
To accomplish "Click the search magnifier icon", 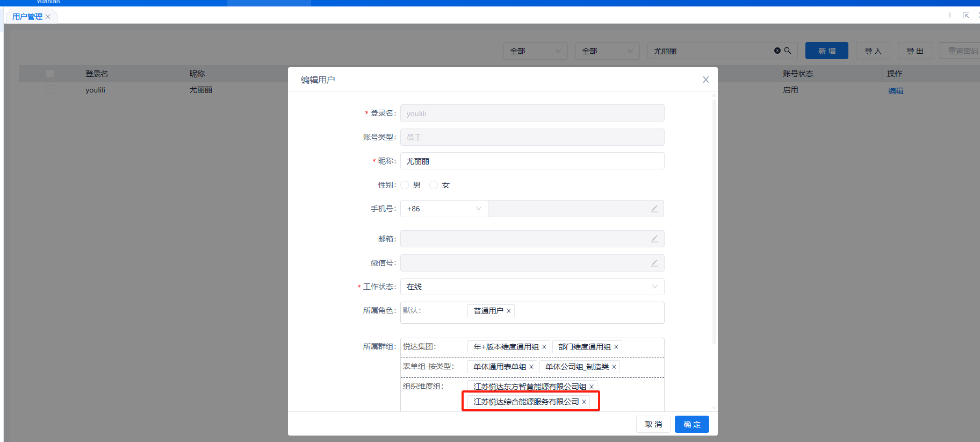I will pyautogui.click(x=788, y=51).
